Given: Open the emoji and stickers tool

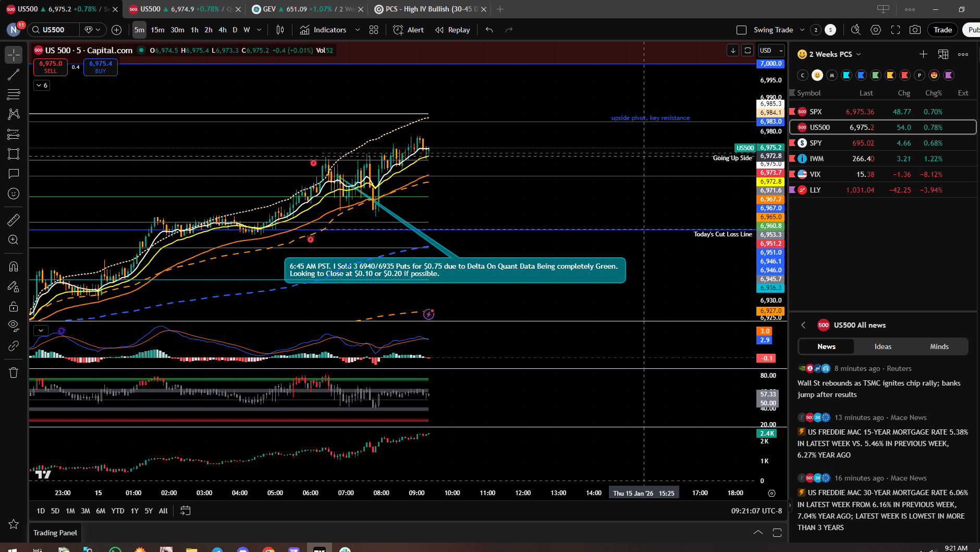Looking at the screenshot, I should (14, 194).
